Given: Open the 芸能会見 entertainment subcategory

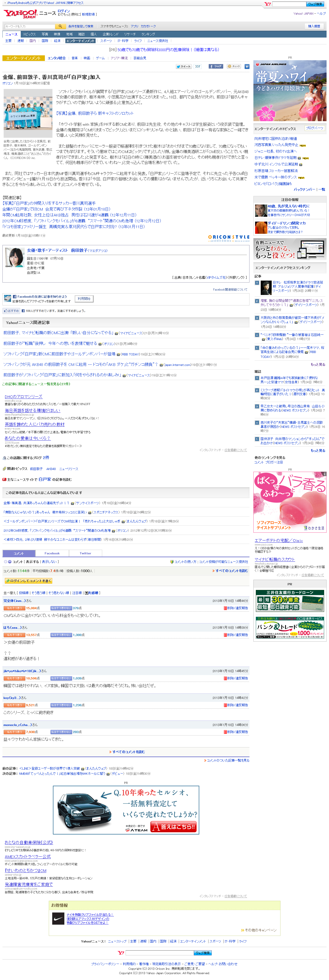Looking at the screenshot, I should click(x=140, y=58).
